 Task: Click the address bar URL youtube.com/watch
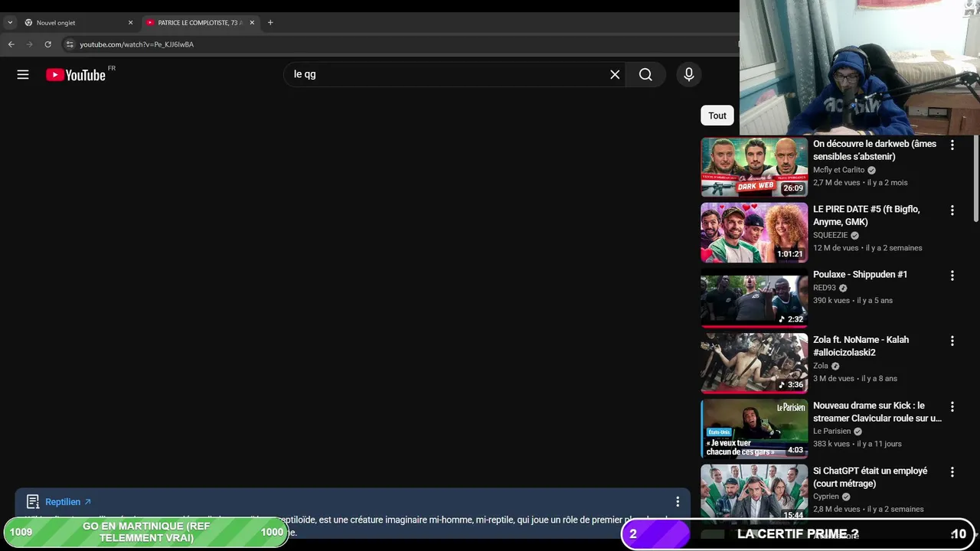[137, 44]
